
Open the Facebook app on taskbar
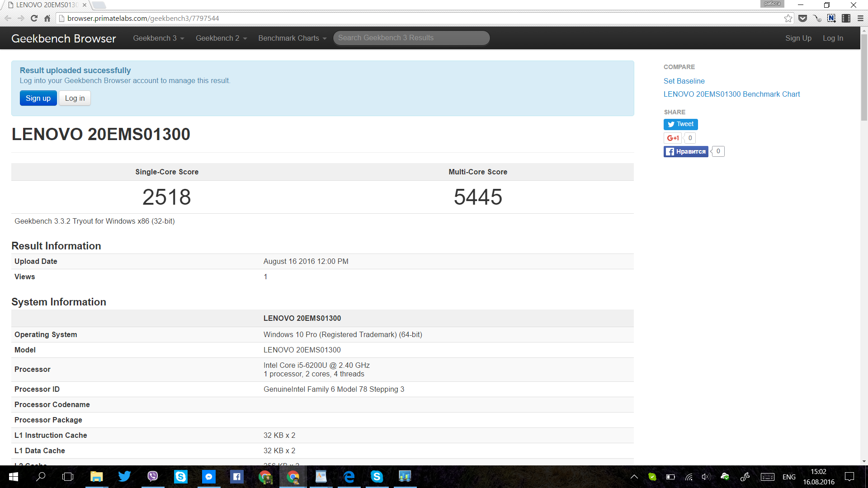(x=237, y=477)
